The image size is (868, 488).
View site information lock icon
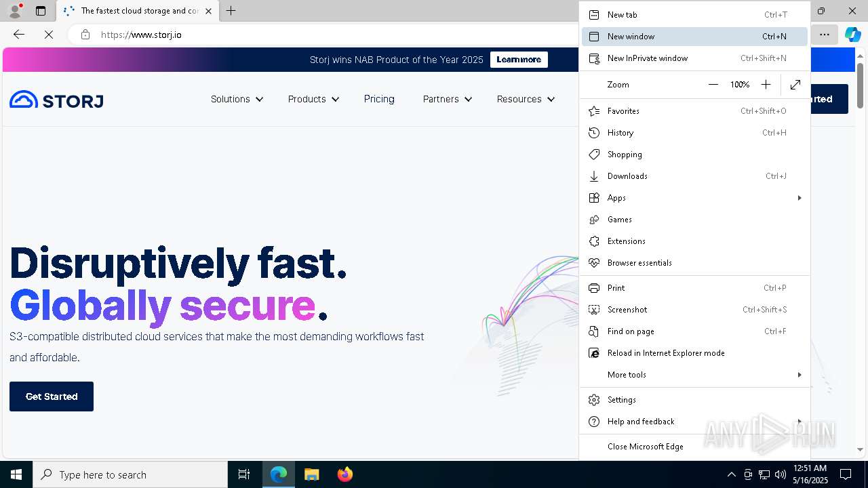[85, 35]
